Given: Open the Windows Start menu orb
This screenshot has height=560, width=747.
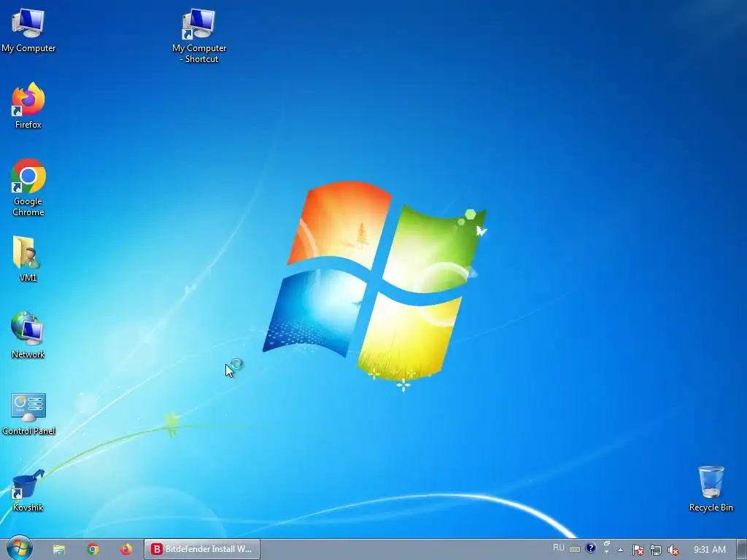Looking at the screenshot, I should pyautogui.click(x=20, y=548).
